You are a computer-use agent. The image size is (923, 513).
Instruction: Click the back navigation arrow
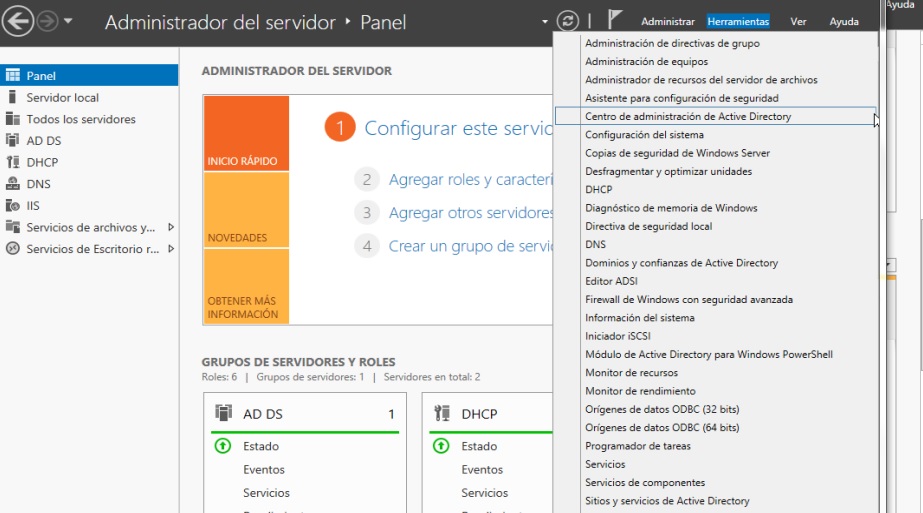pos(19,21)
